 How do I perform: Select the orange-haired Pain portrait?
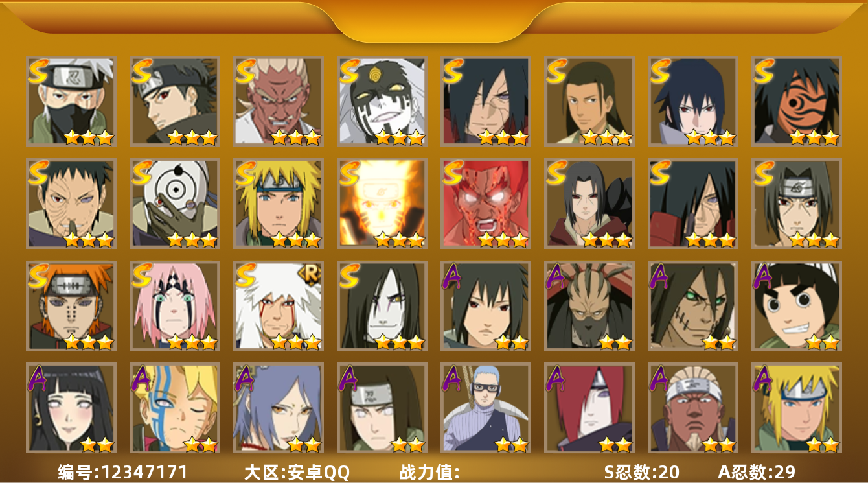pyautogui.click(x=71, y=306)
